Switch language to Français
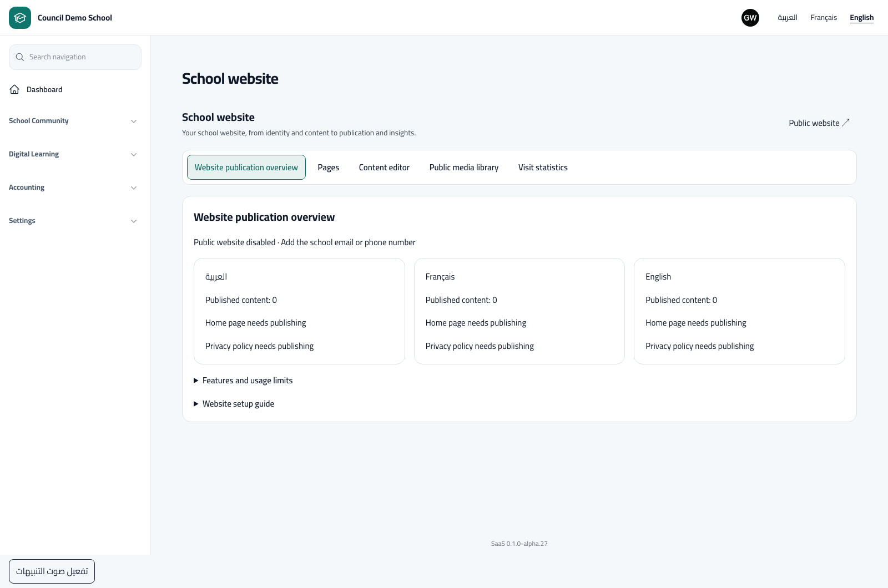 pos(824,18)
